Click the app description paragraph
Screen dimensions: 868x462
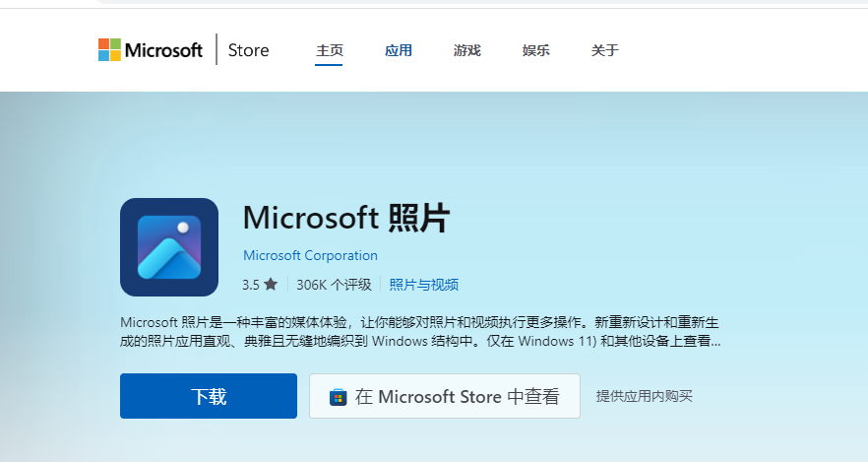pyautogui.click(x=420, y=331)
